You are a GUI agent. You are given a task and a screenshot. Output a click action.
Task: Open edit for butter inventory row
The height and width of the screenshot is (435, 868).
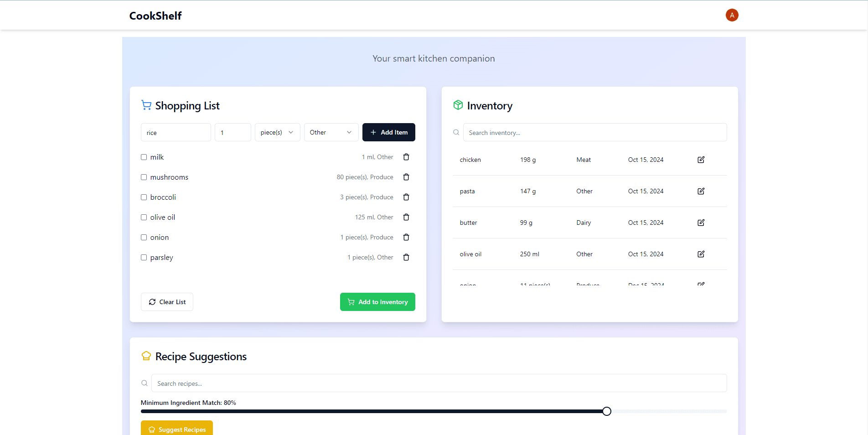point(701,223)
